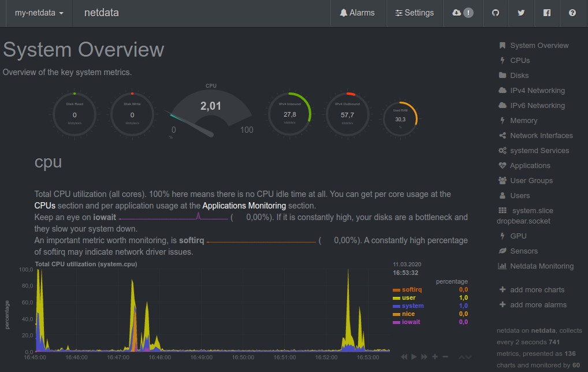Click the netdata brand title
Viewport: 588px width, 372px height.
click(101, 13)
